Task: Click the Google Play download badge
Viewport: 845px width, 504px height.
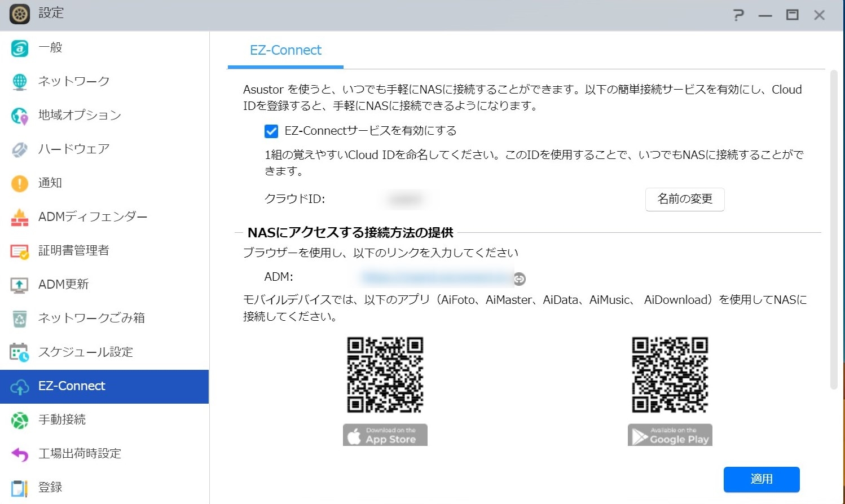Action: pos(670,435)
